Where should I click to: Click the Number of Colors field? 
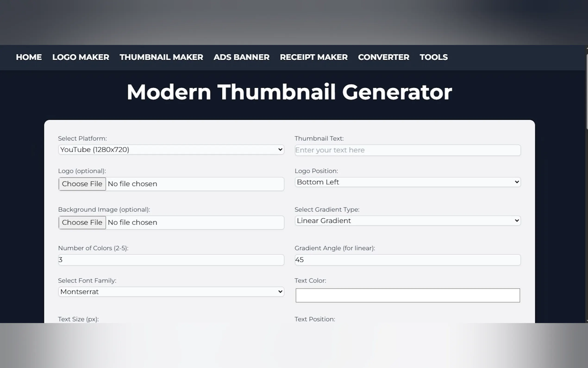point(171,260)
